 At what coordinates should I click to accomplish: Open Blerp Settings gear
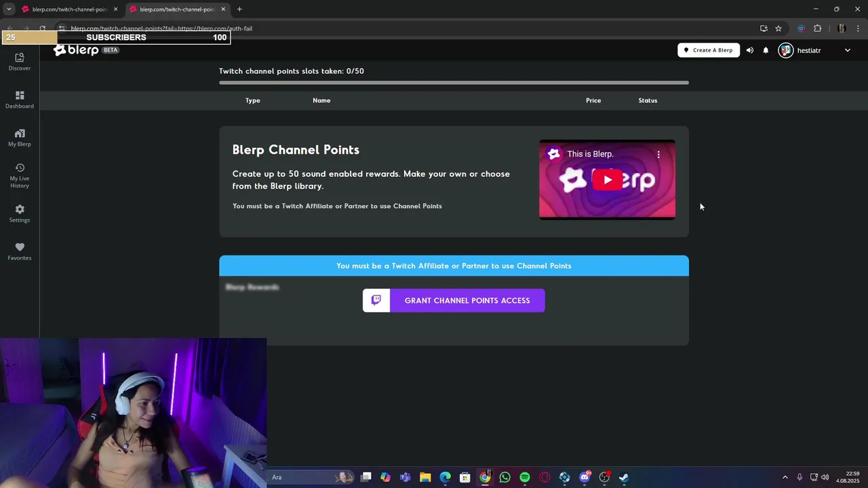(x=20, y=213)
